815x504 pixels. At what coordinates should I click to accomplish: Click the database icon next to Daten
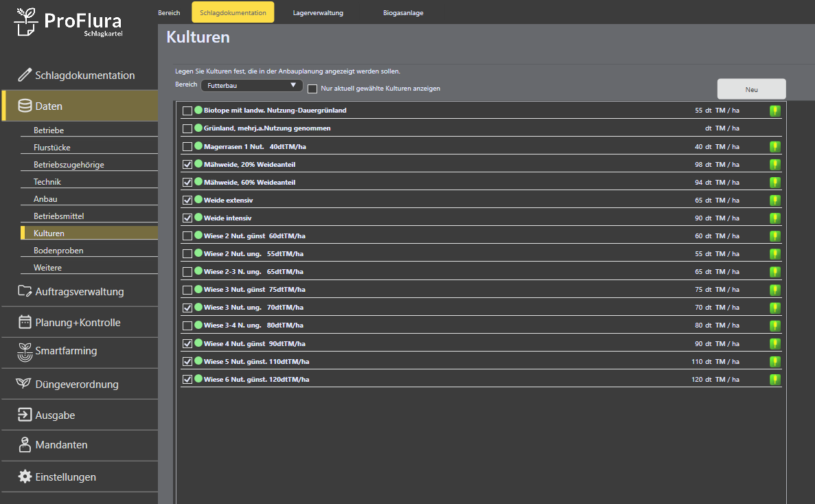point(25,106)
